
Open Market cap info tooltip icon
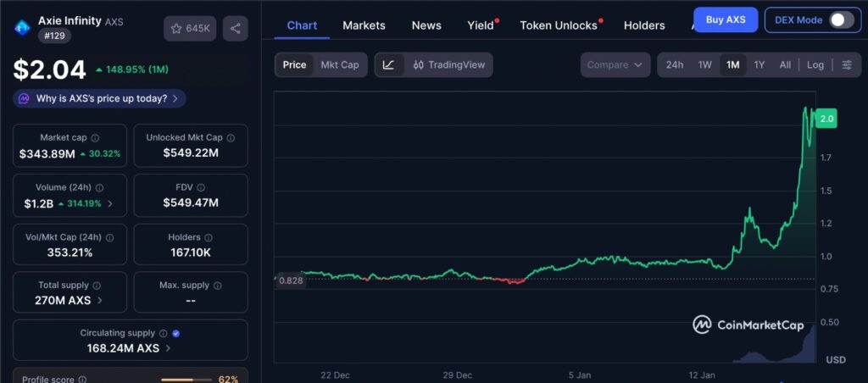click(x=95, y=138)
